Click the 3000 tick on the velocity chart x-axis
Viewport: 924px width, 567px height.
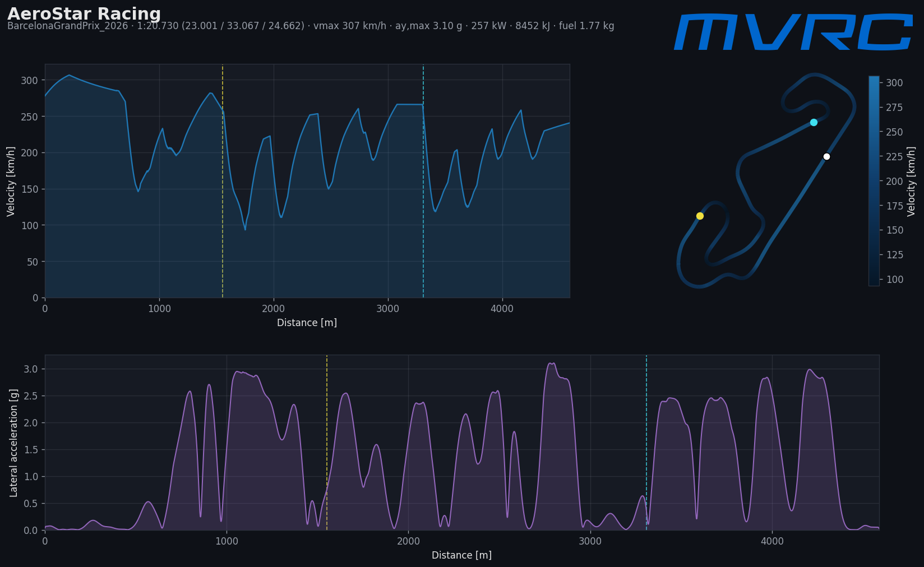[x=388, y=309]
